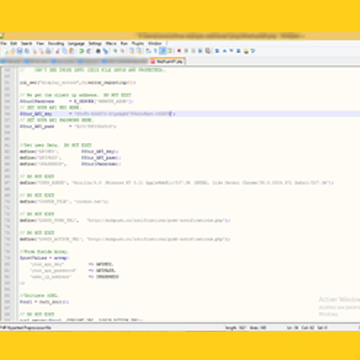Open the Window menu

pyautogui.click(x=155, y=44)
